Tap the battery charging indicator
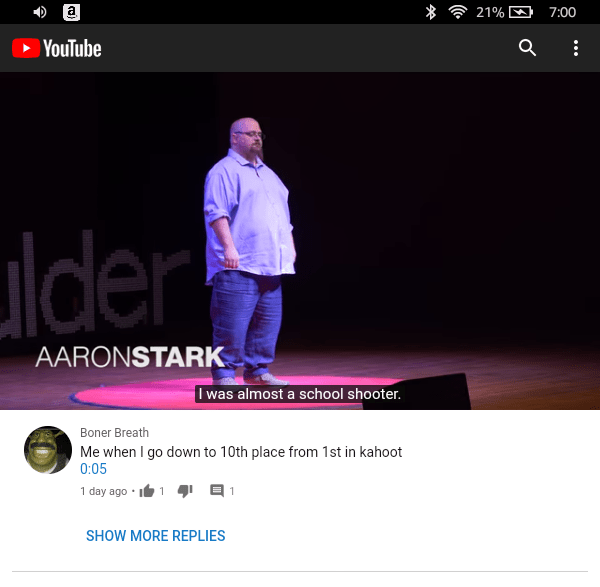The height and width of the screenshot is (587, 600). 521,12
